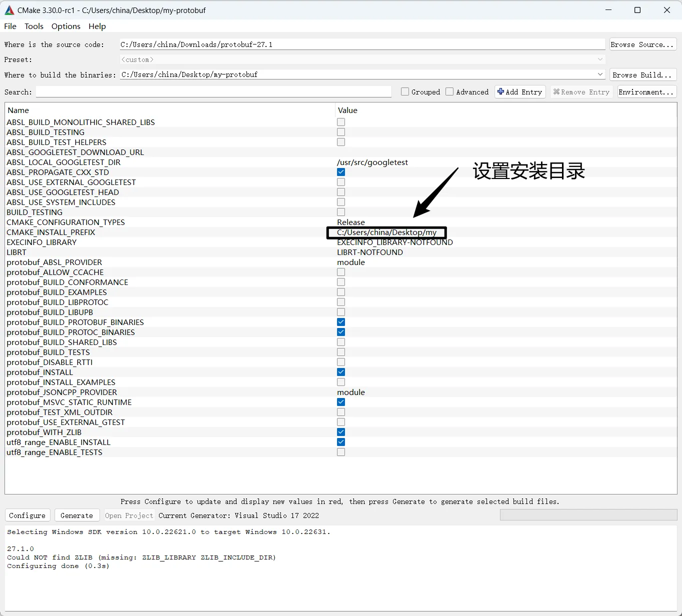Expand the build binaries path dropdown
Viewport: 682px width, 616px height.
(600, 74)
